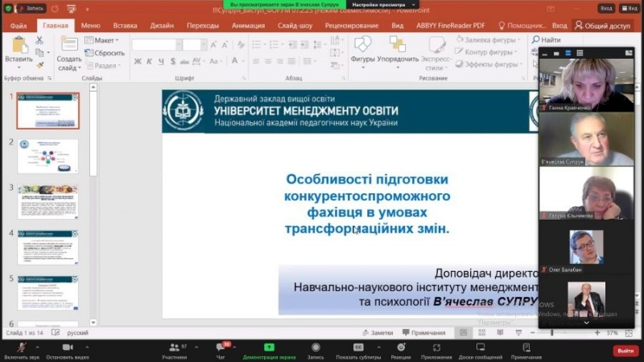
Task: Open the Participants panel
Action: [x=174, y=347]
